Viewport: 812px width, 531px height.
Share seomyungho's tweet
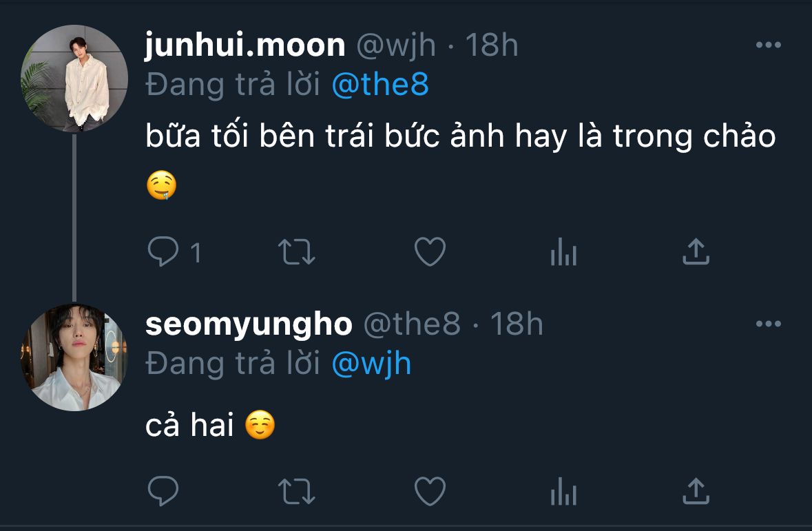click(x=696, y=491)
